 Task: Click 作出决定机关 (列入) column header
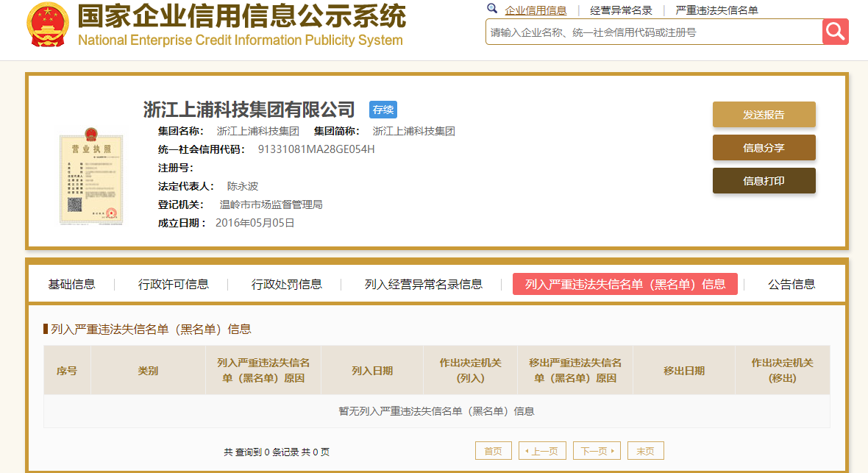pos(471,371)
